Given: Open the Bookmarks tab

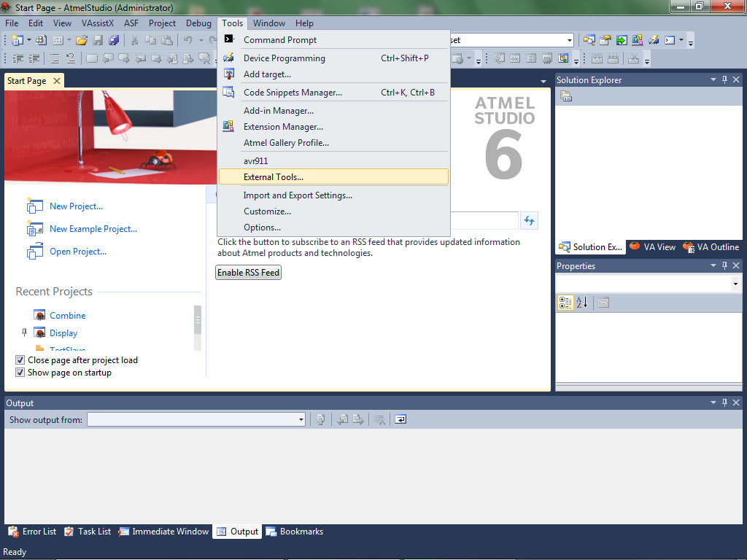Looking at the screenshot, I should coord(295,532).
